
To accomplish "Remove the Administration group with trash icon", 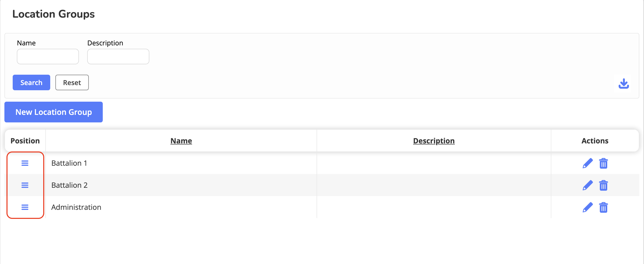I will click(x=603, y=207).
